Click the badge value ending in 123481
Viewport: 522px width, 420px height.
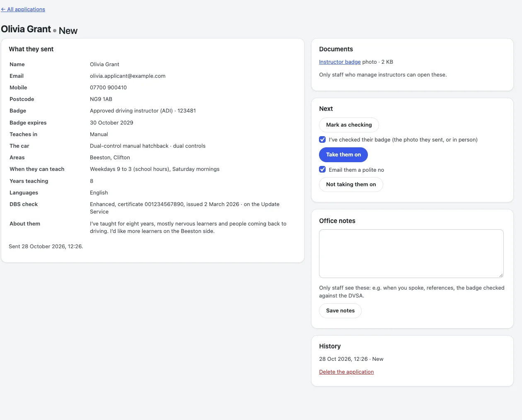pos(143,110)
